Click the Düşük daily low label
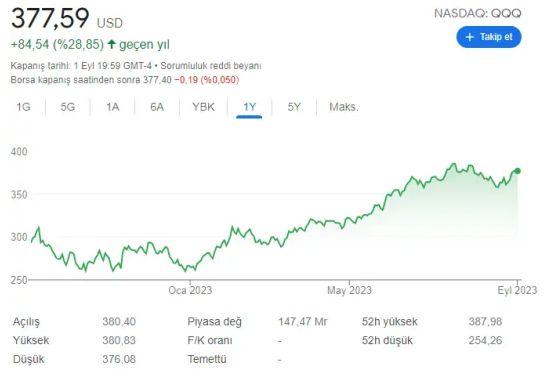 [28, 359]
